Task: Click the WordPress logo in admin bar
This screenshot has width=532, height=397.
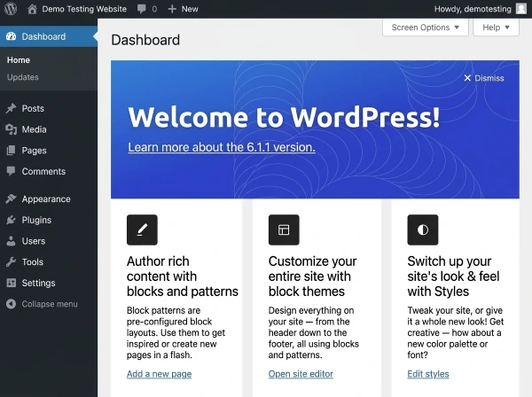Action: click(11, 9)
